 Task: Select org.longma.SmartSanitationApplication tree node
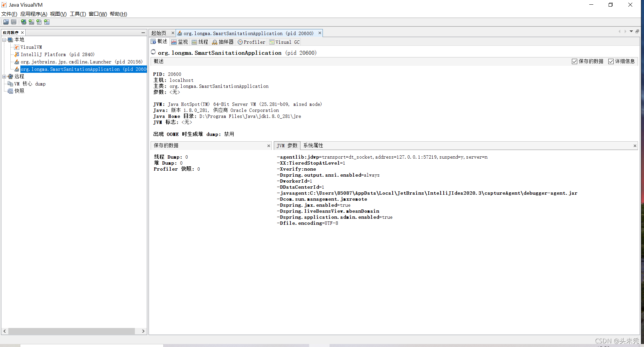(x=83, y=69)
